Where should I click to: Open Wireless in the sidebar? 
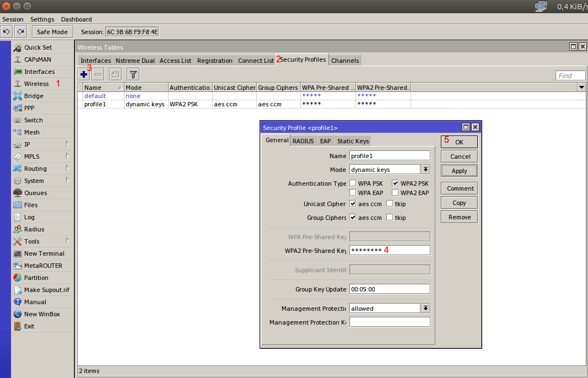pyautogui.click(x=36, y=84)
